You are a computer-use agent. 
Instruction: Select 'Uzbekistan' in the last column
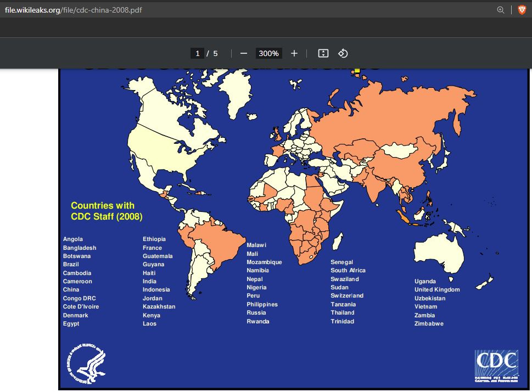click(x=430, y=298)
